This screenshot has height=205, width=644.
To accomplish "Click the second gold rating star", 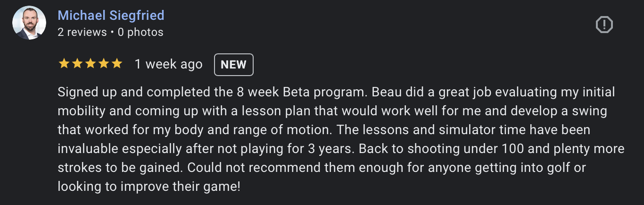I will point(77,64).
